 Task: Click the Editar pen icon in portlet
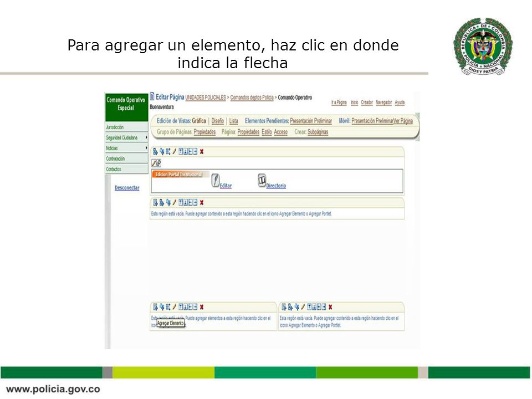(x=216, y=180)
